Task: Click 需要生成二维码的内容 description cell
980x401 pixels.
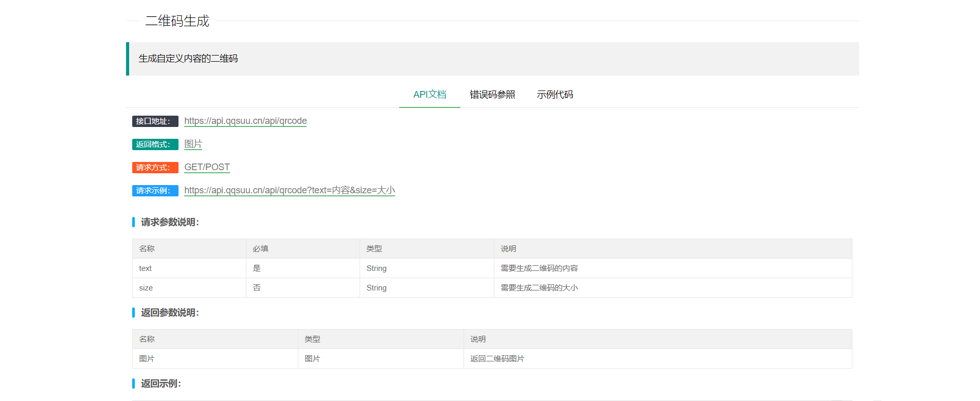Action: pyautogui.click(x=539, y=268)
